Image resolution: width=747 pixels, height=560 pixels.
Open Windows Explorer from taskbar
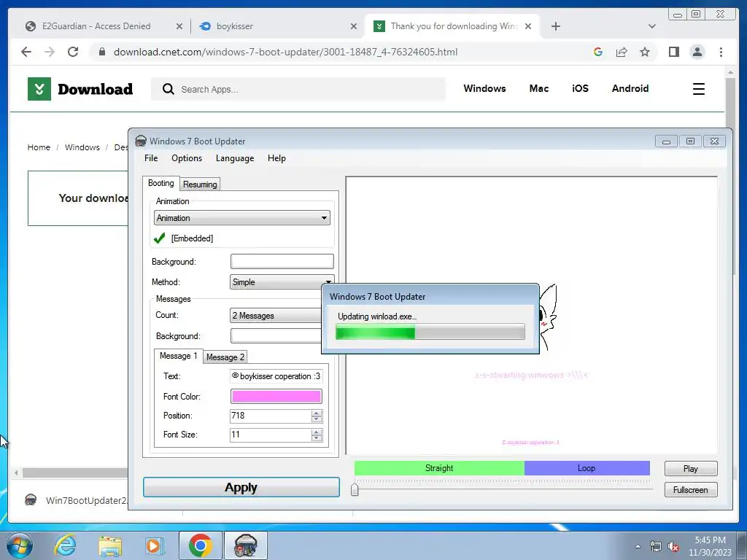[110, 545]
